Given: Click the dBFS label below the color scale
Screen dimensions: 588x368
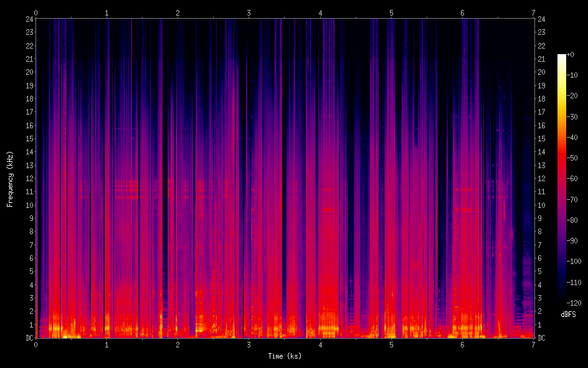Looking at the screenshot, I should [x=569, y=314].
